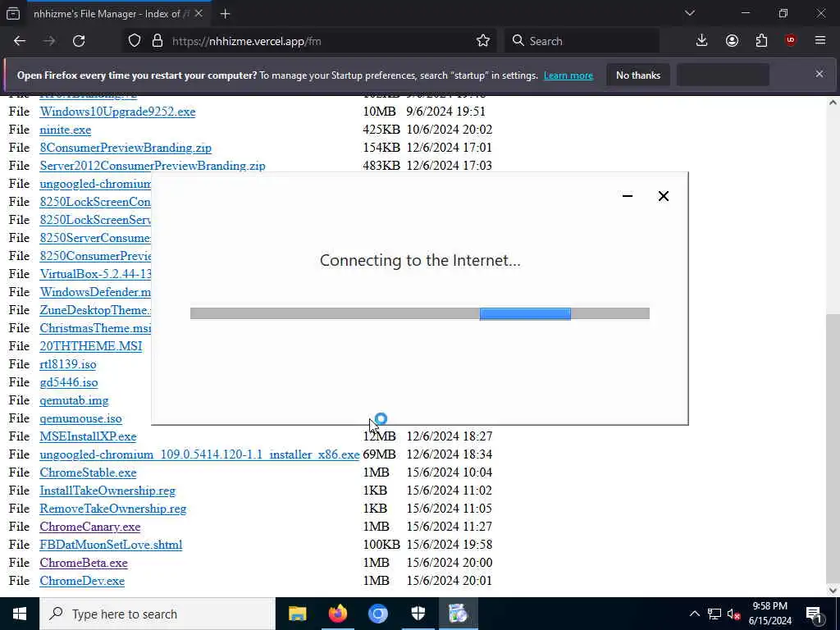Open the ZuneDesktopTheme link
840x630 pixels.
coord(95,310)
